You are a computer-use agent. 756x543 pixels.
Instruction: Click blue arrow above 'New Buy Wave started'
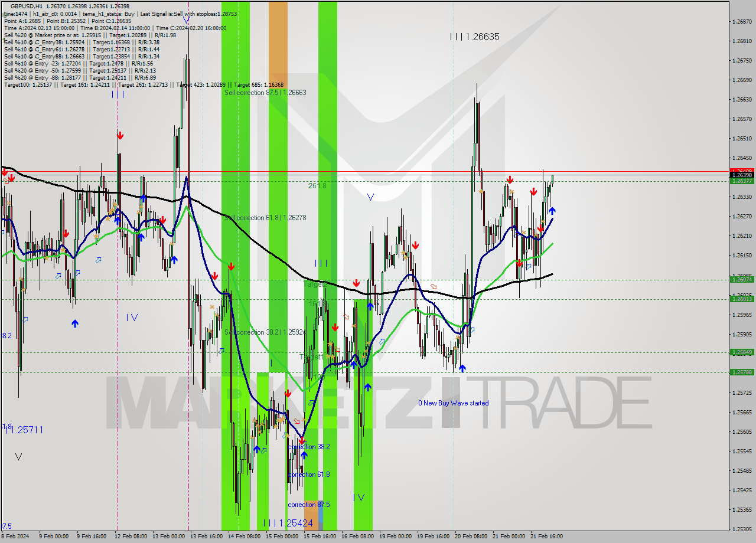point(462,368)
